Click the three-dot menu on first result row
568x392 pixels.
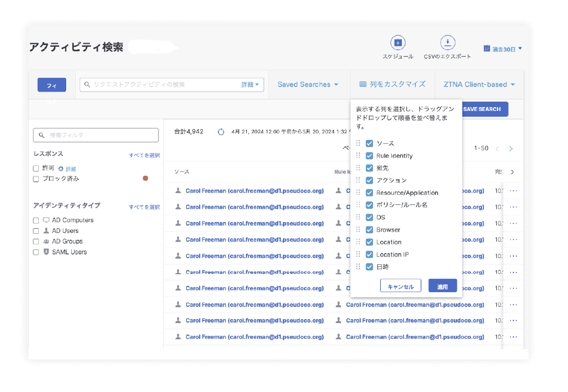(x=513, y=191)
